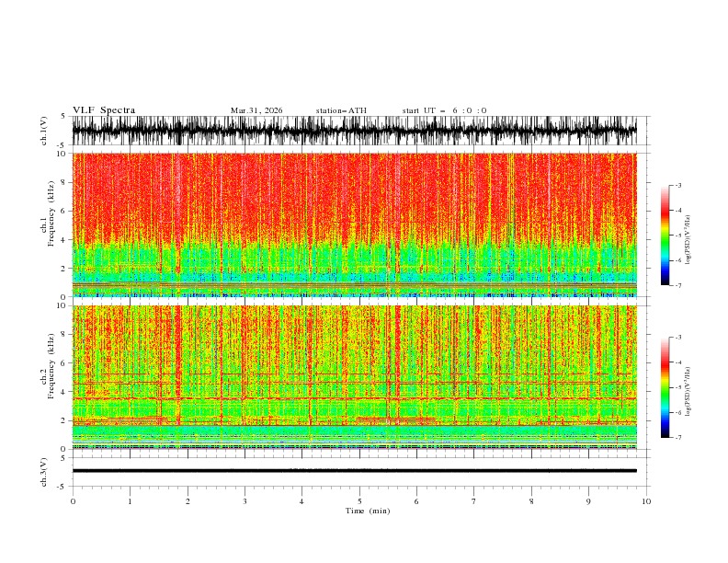
Task: Click the "-5" tick of ch.3 voltage axis
Action: tap(63, 487)
